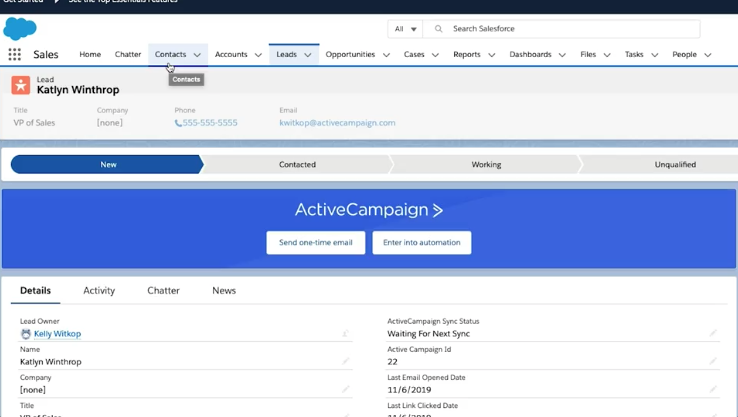The image size is (738, 417).
Task: Select the Working stage in path
Action: (x=486, y=165)
